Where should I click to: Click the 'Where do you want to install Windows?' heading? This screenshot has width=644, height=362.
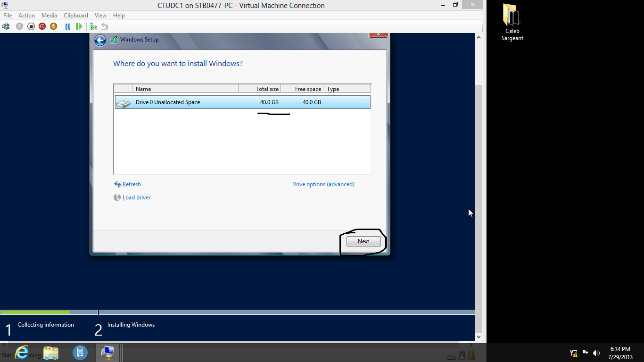click(x=178, y=64)
